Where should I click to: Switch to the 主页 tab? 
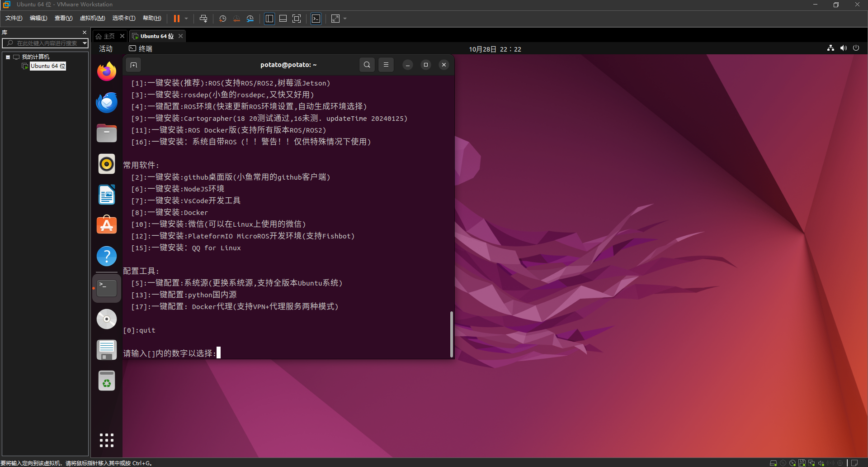(108, 36)
